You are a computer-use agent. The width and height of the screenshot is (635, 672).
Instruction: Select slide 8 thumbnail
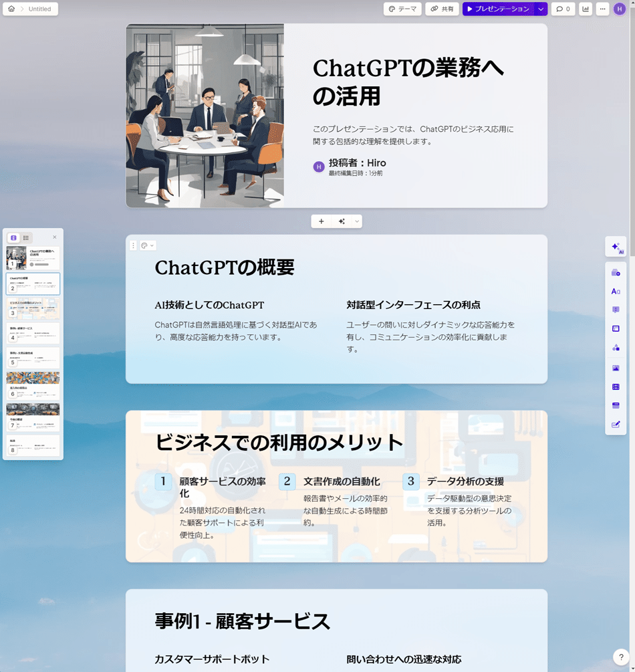[x=33, y=446]
